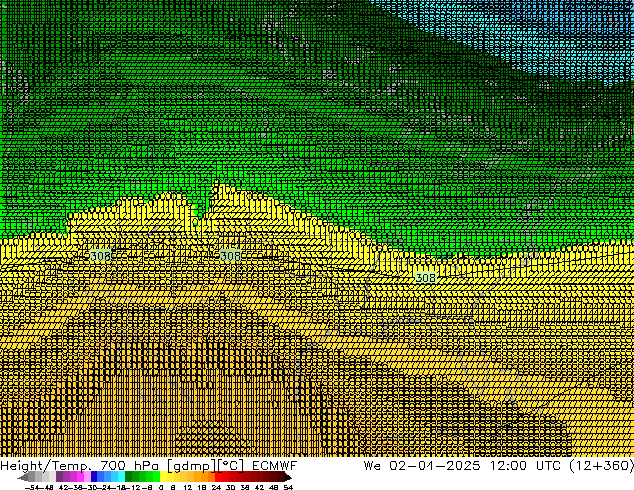This screenshot has width=634, height=490.
Task: Click the '-54' legend scale value
Action: pyautogui.click(x=32, y=487)
